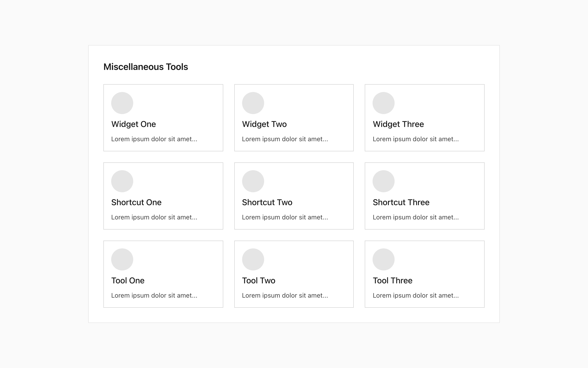Open the Widget One title
588x368 pixels.
tap(134, 124)
